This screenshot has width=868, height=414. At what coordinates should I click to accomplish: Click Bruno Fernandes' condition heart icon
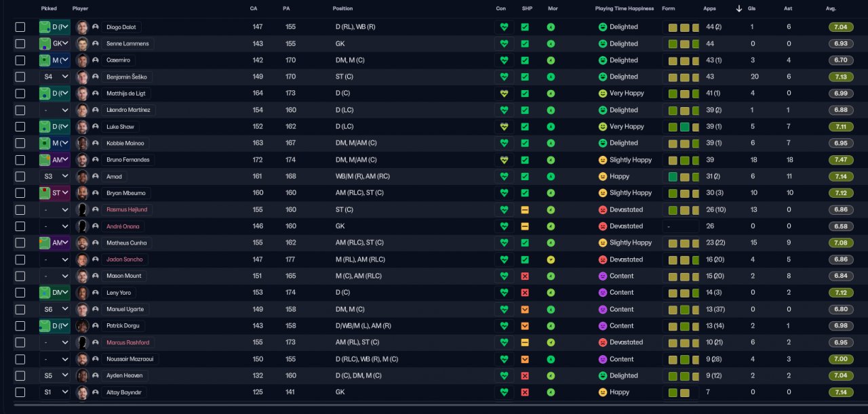tap(503, 160)
